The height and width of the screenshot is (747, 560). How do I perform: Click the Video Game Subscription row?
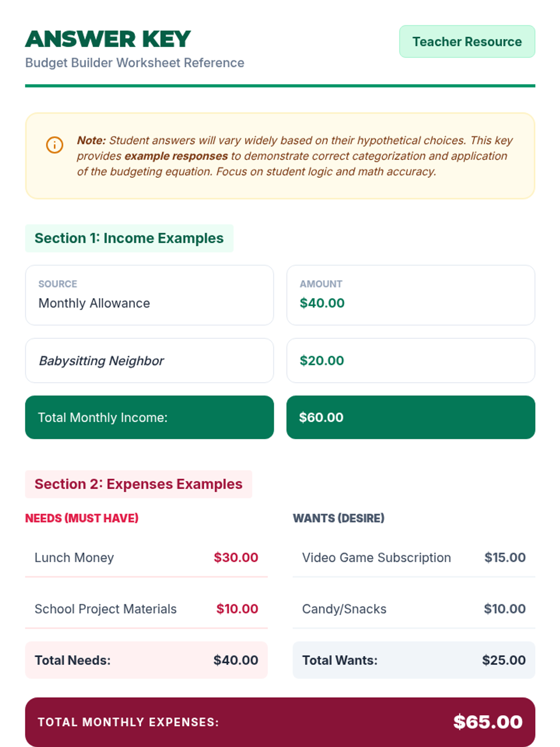point(413,557)
